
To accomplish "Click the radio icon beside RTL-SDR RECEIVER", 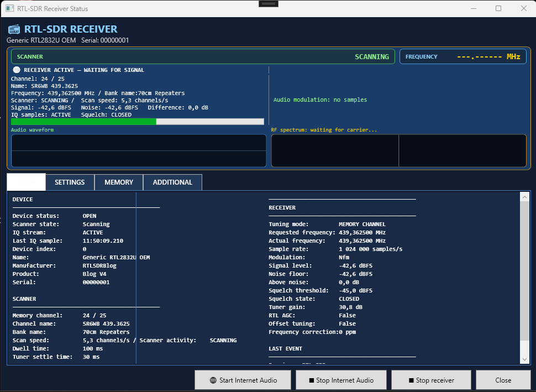I will coord(14,29).
